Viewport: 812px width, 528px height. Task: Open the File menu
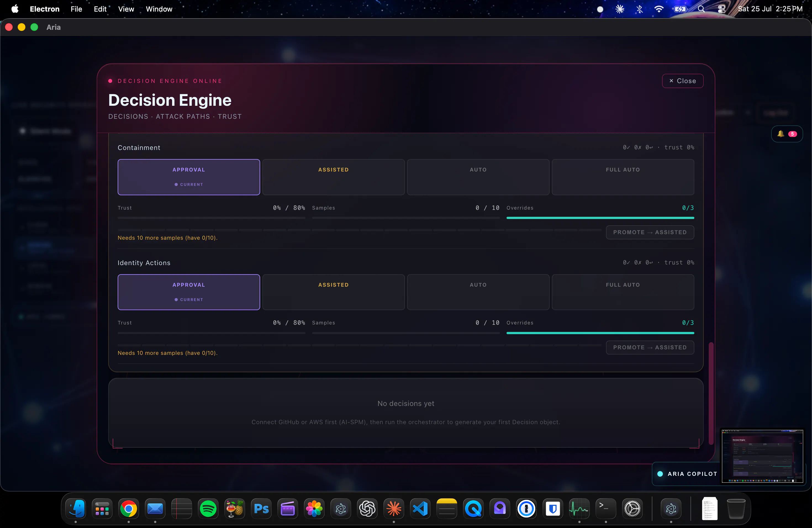click(77, 9)
